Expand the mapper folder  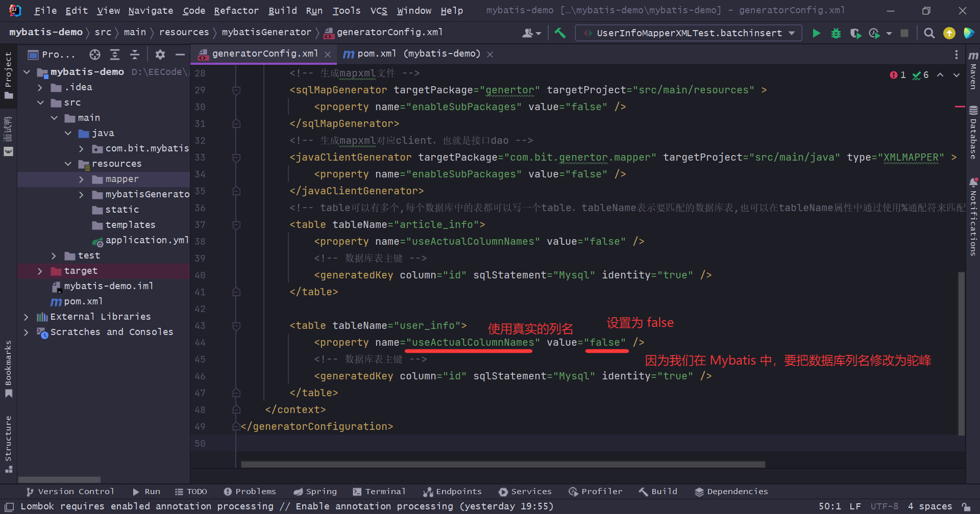(x=81, y=179)
